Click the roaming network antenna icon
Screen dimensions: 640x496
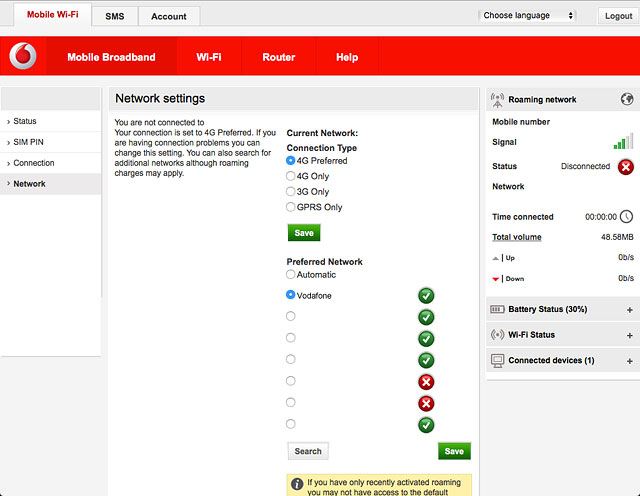(497, 100)
